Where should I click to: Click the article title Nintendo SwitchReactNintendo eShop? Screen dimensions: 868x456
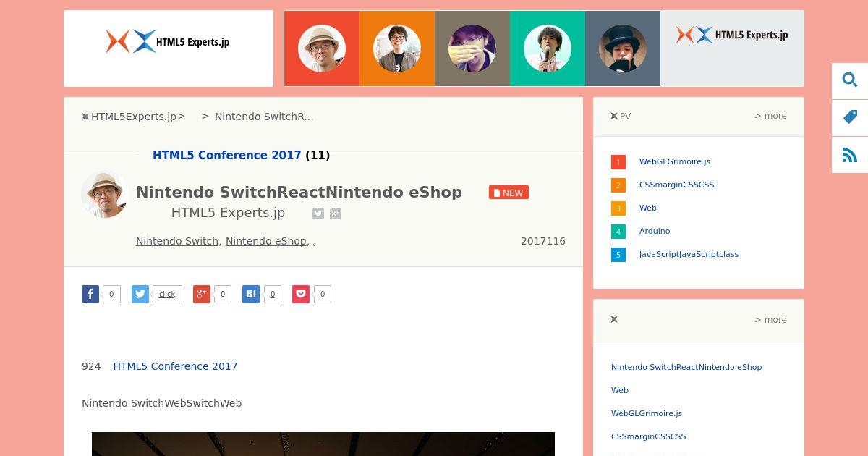pos(299,193)
